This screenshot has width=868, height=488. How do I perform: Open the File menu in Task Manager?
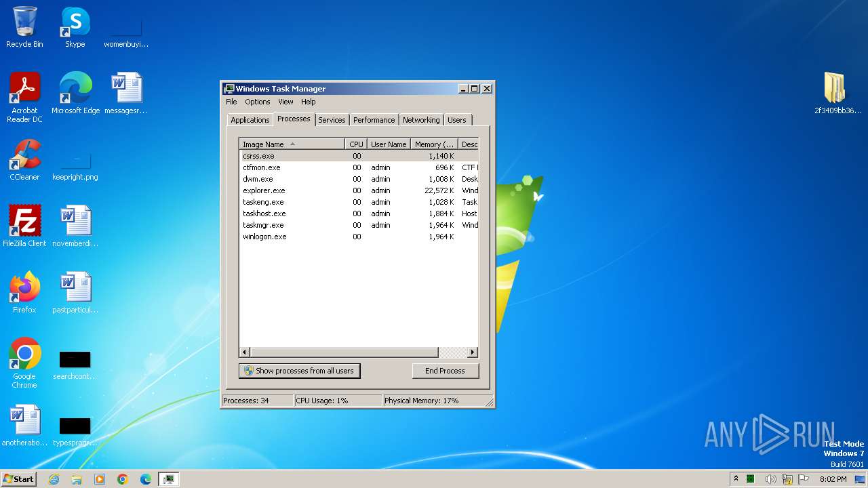coord(231,102)
